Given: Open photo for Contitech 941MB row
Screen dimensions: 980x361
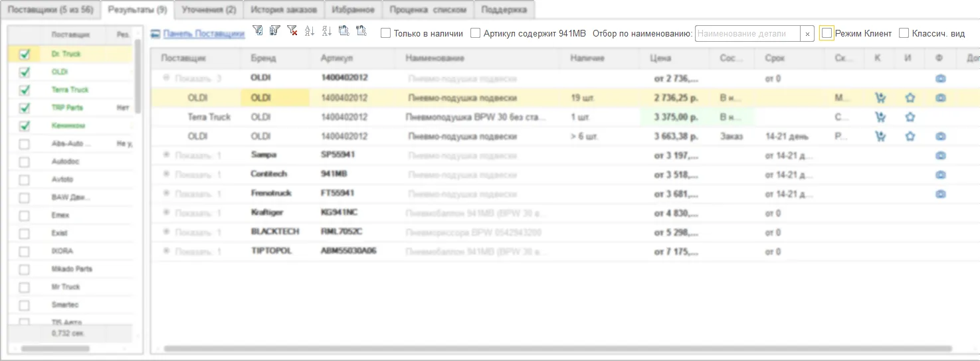Looking at the screenshot, I should tap(941, 175).
